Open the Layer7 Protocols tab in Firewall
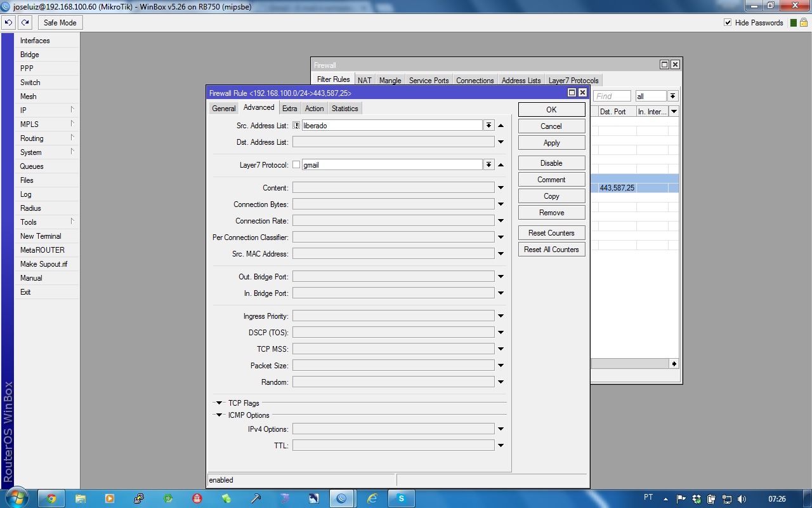The image size is (812, 508). pos(573,81)
